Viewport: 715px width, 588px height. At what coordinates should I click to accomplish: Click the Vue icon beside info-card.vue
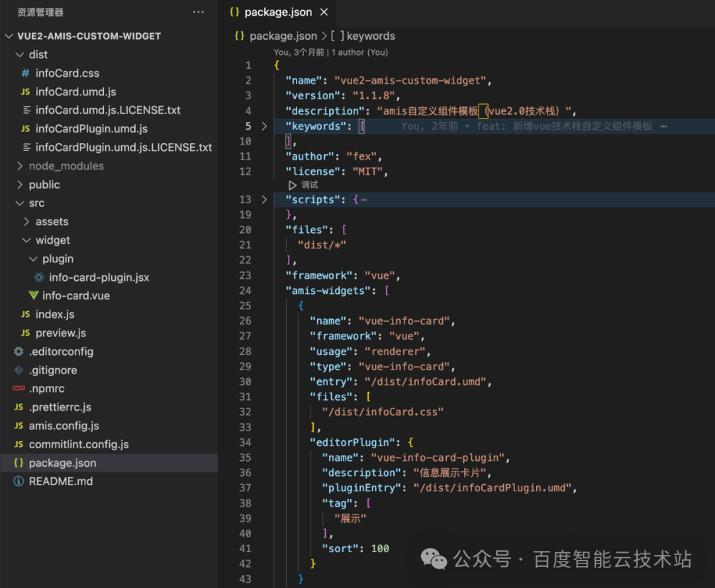[33, 295]
